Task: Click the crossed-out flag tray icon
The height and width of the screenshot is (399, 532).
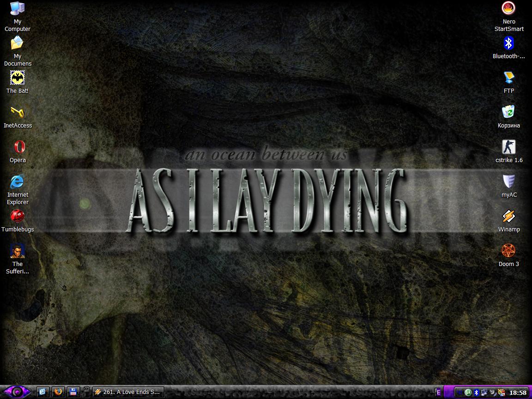Action: pos(502,393)
